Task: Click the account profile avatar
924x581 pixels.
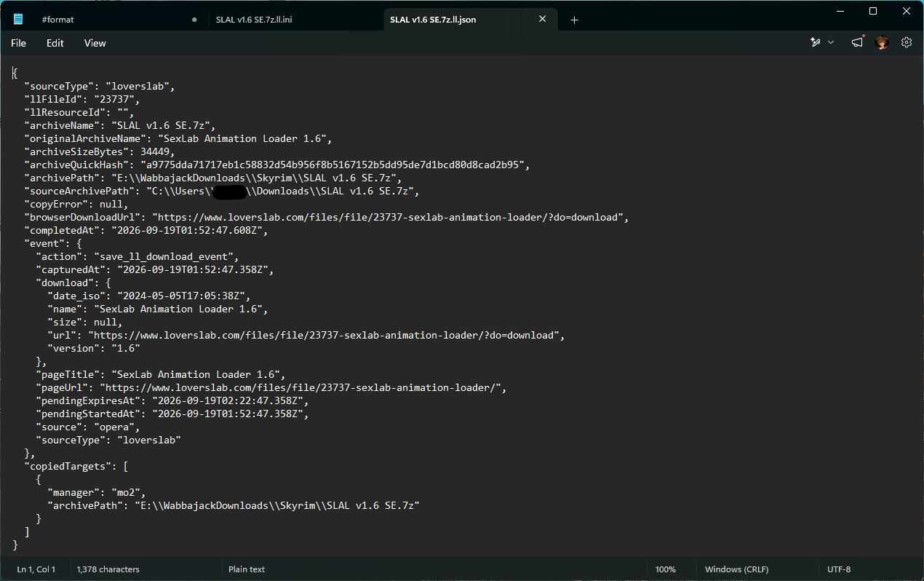Action: tap(882, 43)
